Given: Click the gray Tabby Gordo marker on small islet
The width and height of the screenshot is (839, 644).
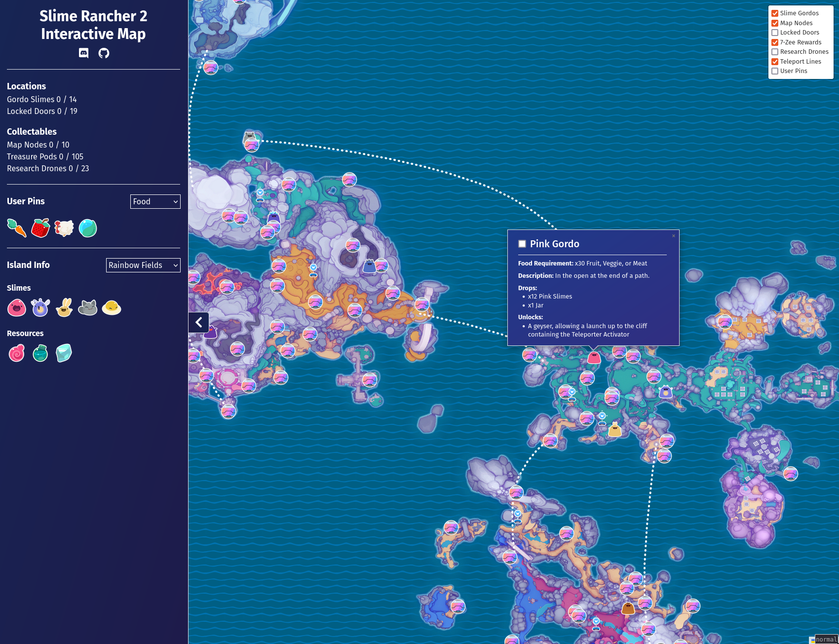Looking at the screenshot, I should (250, 137).
